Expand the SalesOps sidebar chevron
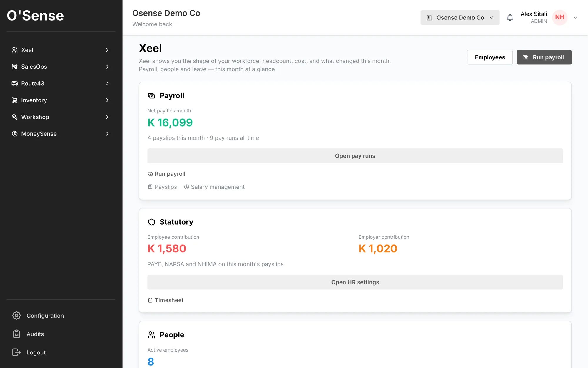This screenshot has width=588, height=368. pyautogui.click(x=107, y=67)
